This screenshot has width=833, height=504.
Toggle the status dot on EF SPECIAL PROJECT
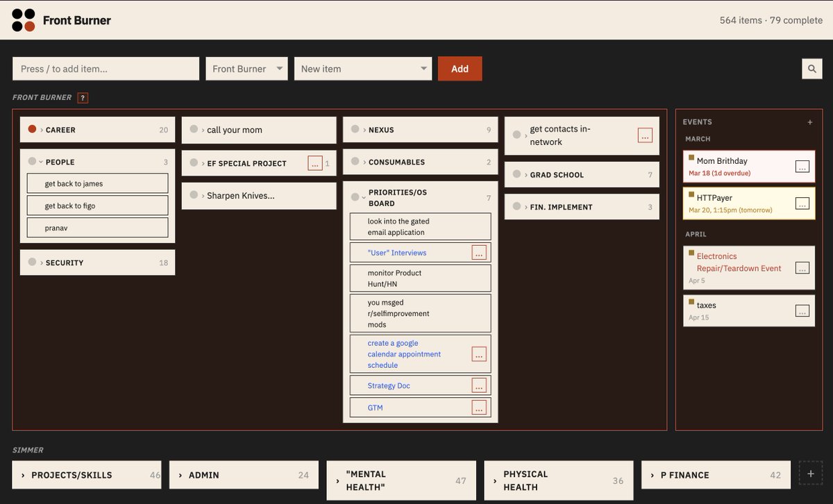click(x=194, y=162)
